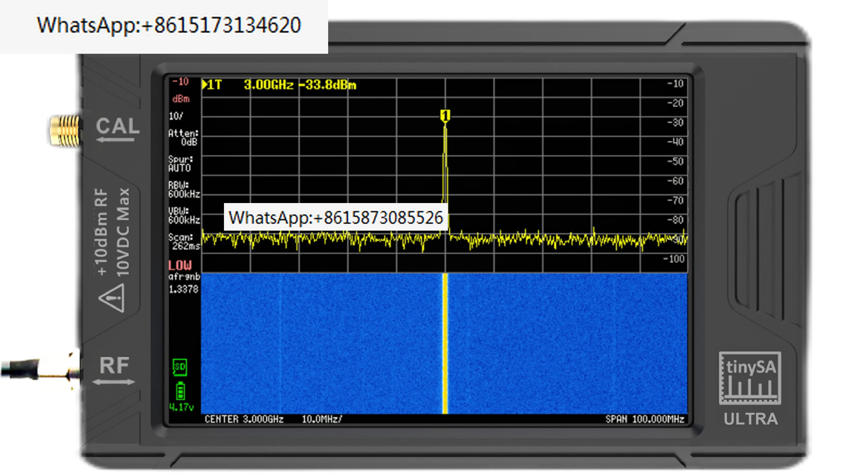Toggle the LOW input mode indicator
The image size is (868, 476).
pos(180,265)
